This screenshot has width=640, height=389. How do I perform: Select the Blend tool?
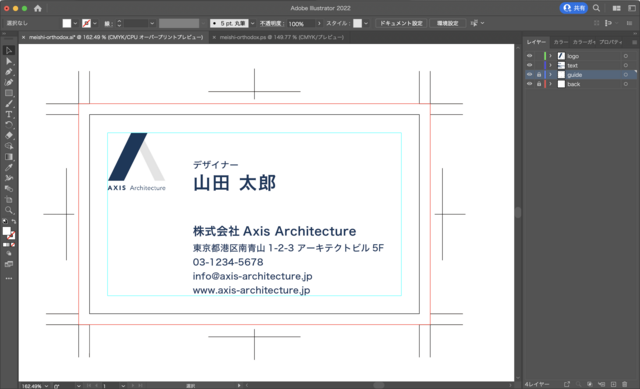coord(9,189)
